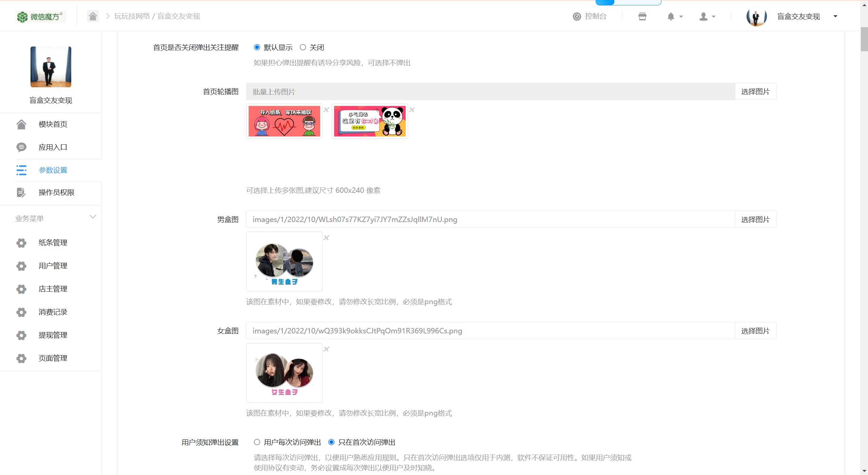Expand the 盲盒交友变现 account dropdown arrow
868x475 pixels.
point(835,16)
